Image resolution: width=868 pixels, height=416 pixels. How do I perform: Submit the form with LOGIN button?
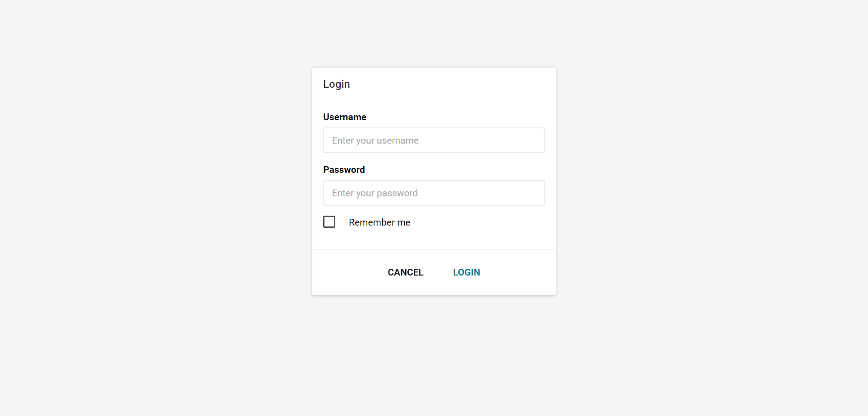point(466,272)
